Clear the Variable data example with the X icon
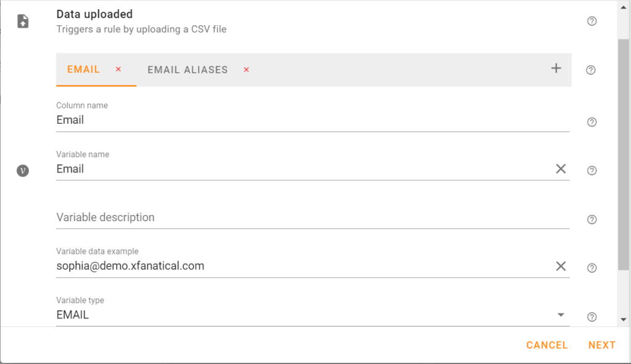This screenshot has height=364, width=631. [x=561, y=266]
